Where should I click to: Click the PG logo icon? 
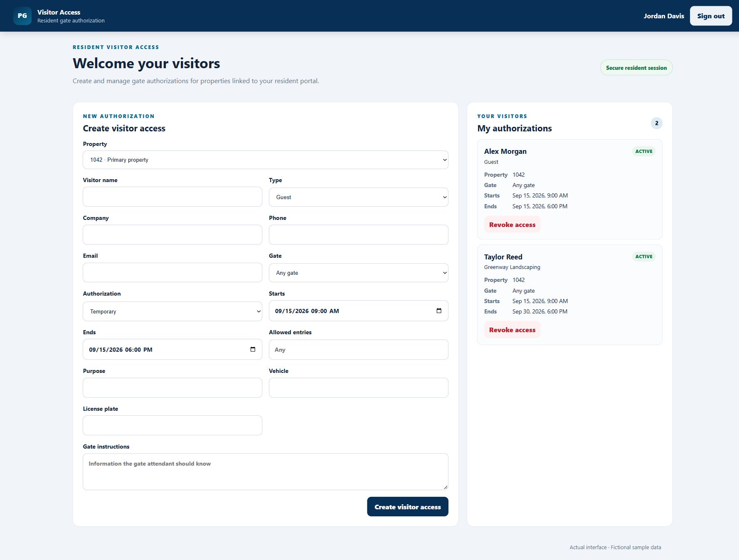point(22,16)
